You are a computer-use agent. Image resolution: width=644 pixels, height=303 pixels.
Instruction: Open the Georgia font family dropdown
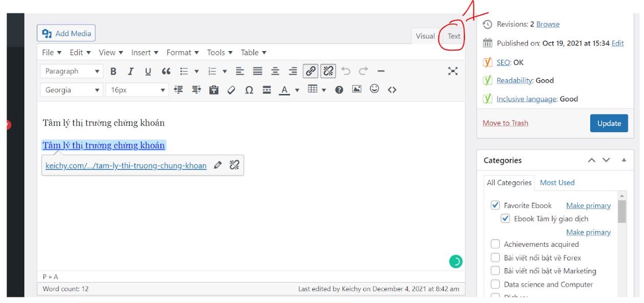72,90
